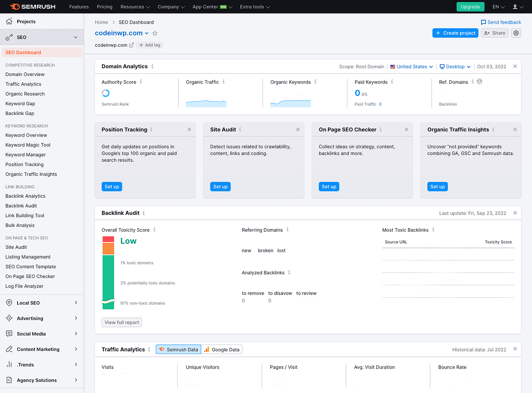Click the Semrush logo

[32, 6]
